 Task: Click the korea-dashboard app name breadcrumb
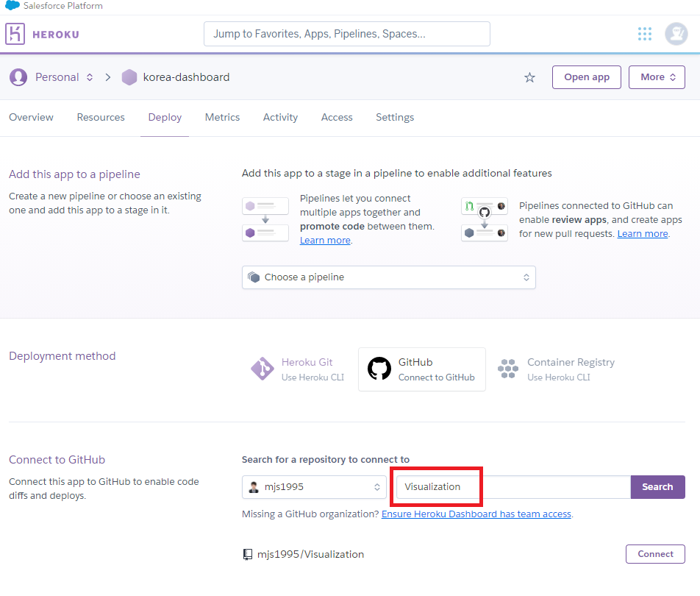click(186, 77)
